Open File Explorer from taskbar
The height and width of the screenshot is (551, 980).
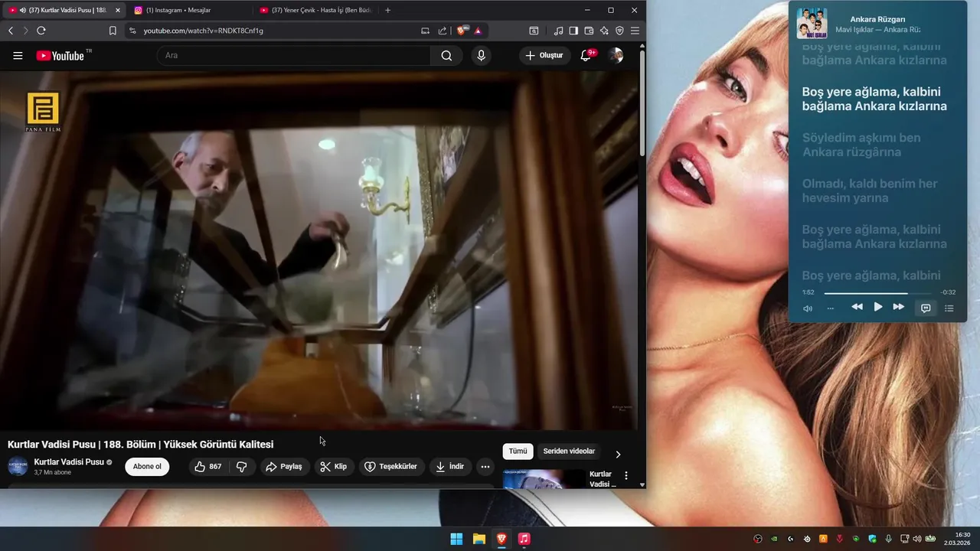click(x=479, y=539)
